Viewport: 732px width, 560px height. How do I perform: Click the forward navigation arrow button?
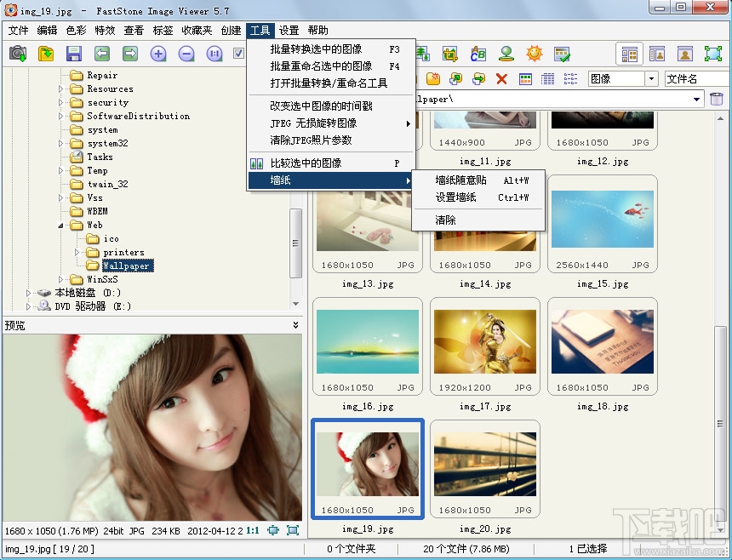pyautogui.click(x=129, y=53)
